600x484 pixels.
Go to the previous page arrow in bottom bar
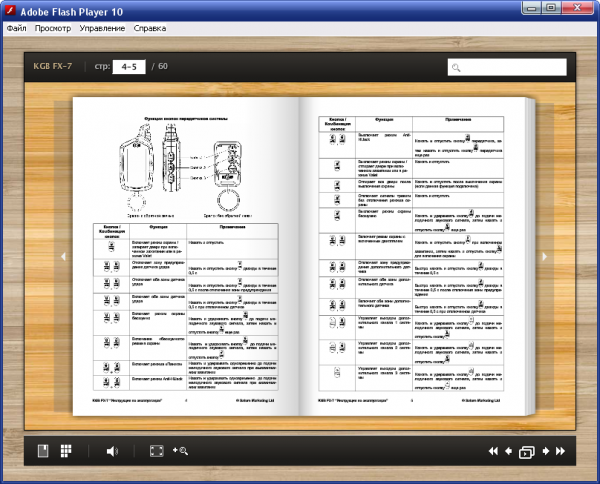(x=509, y=451)
